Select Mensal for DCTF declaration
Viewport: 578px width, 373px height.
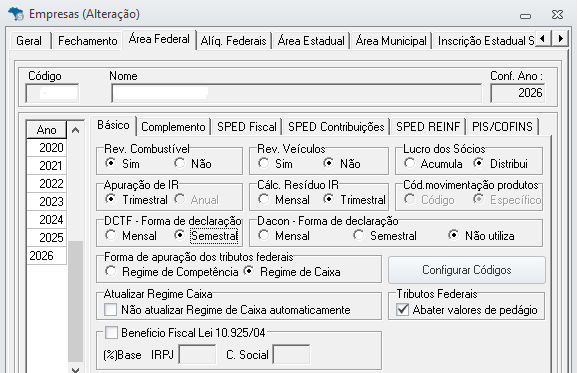(131, 236)
